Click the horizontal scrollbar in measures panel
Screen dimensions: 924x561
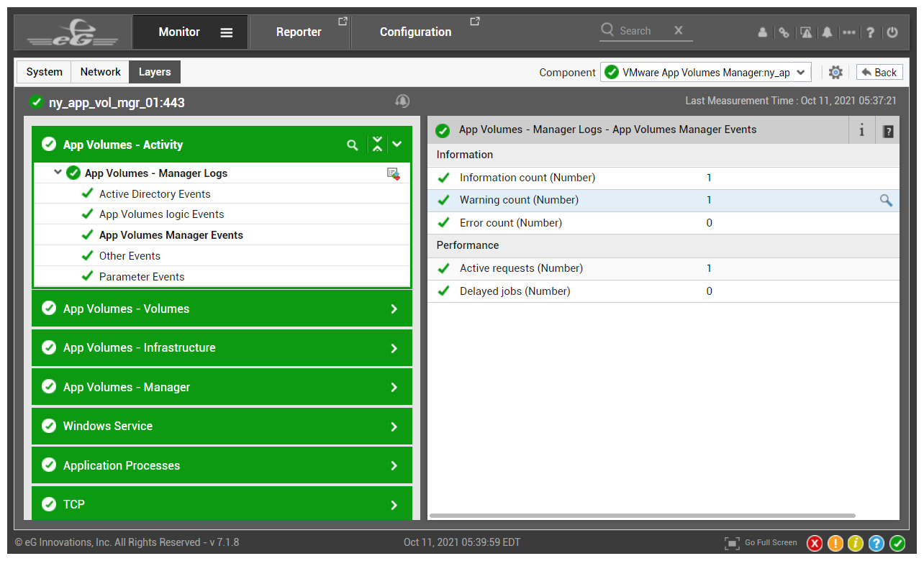click(x=643, y=516)
